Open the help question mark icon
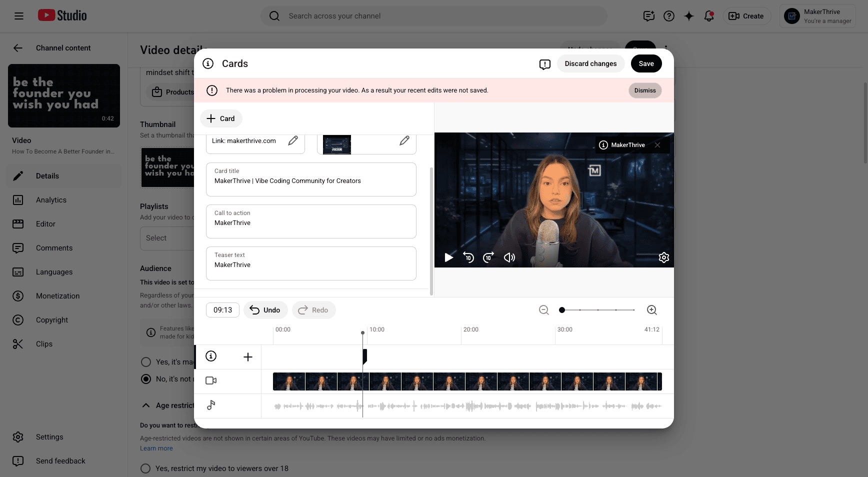The height and width of the screenshot is (477, 868). [669, 16]
